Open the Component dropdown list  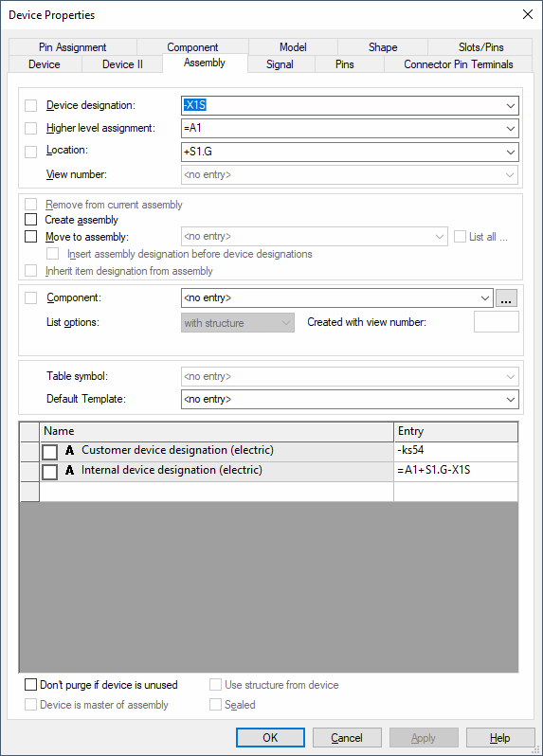[484, 298]
